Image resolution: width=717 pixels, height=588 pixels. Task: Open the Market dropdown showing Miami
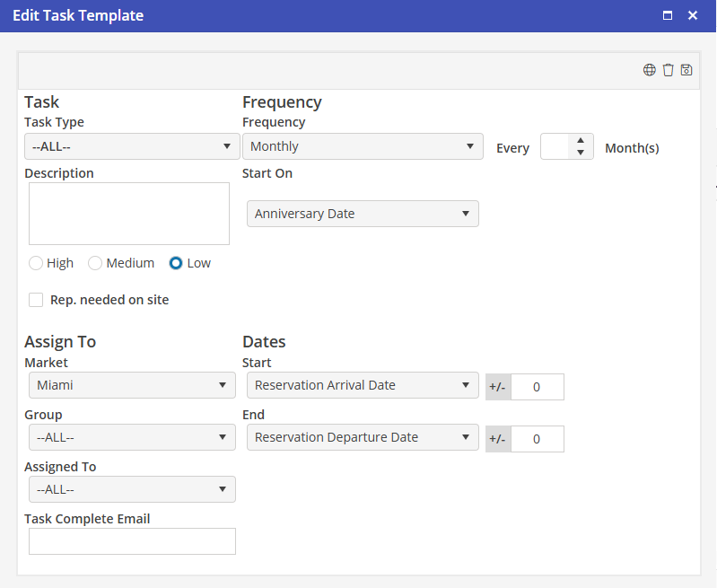pos(132,385)
